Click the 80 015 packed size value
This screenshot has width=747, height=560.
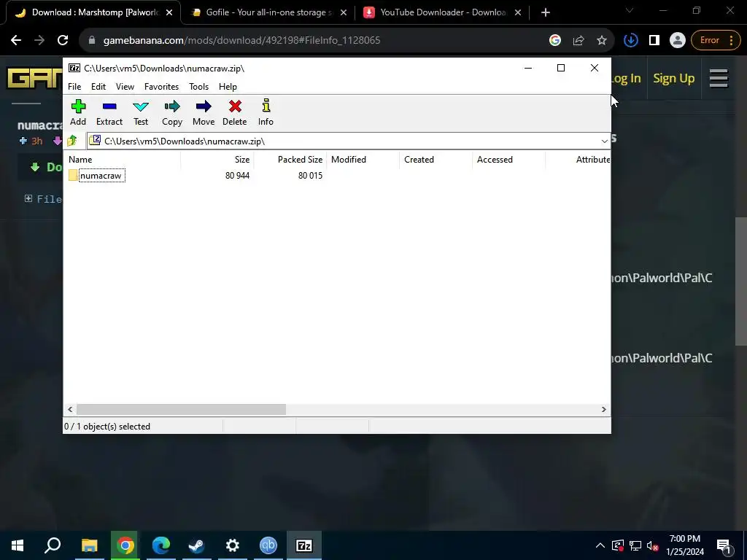tap(310, 175)
